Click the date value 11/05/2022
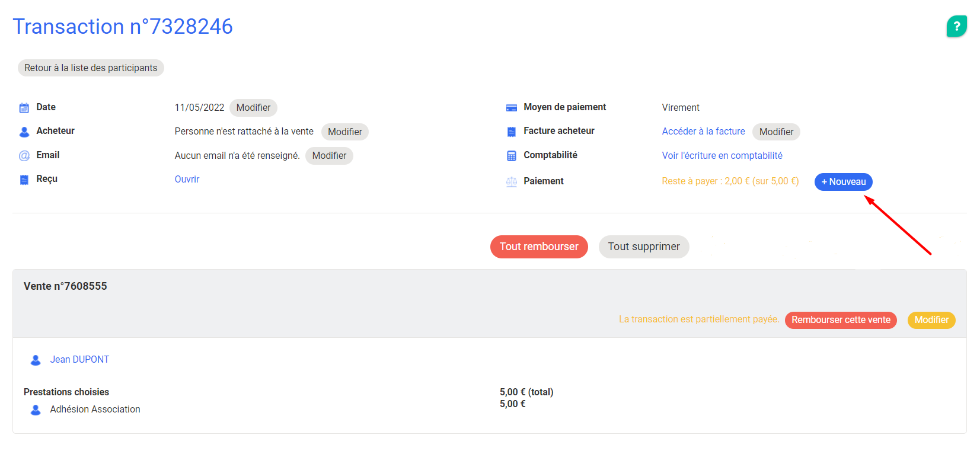 pyautogui.click(x=199, y=108)
